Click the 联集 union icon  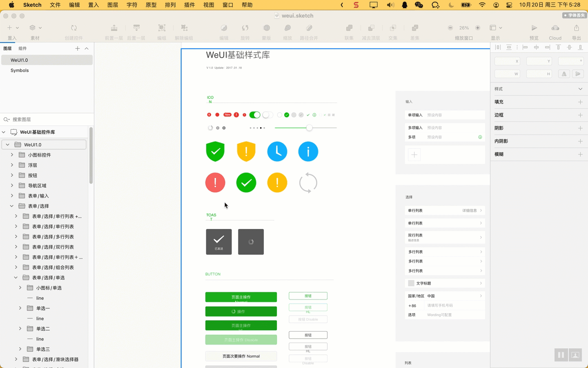click(349, 28)
